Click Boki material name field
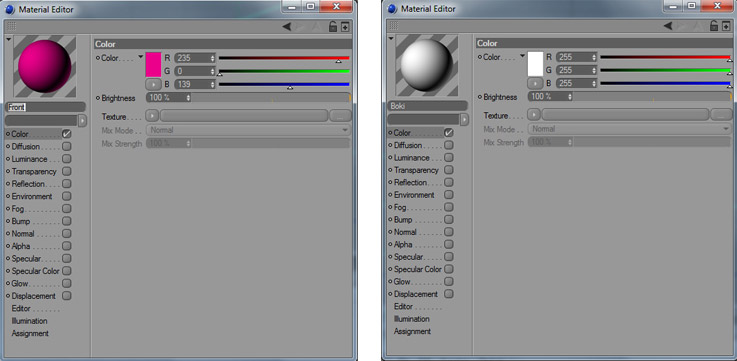This screenshot has width=737, height=361. (427, 106)
